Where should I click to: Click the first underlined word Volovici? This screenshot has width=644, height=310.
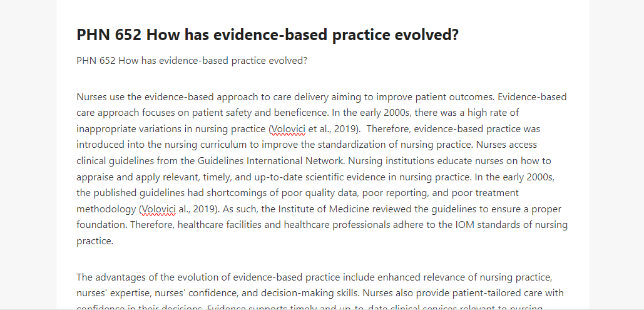pos(289,129)
